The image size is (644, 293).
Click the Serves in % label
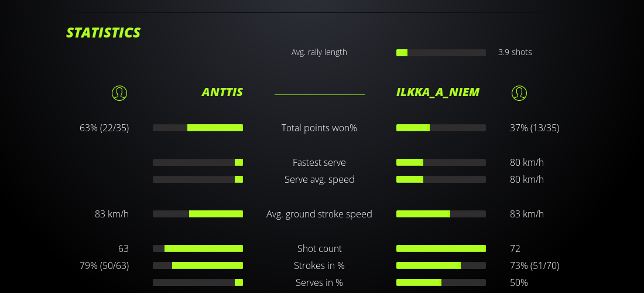click(x=319, y=282)
